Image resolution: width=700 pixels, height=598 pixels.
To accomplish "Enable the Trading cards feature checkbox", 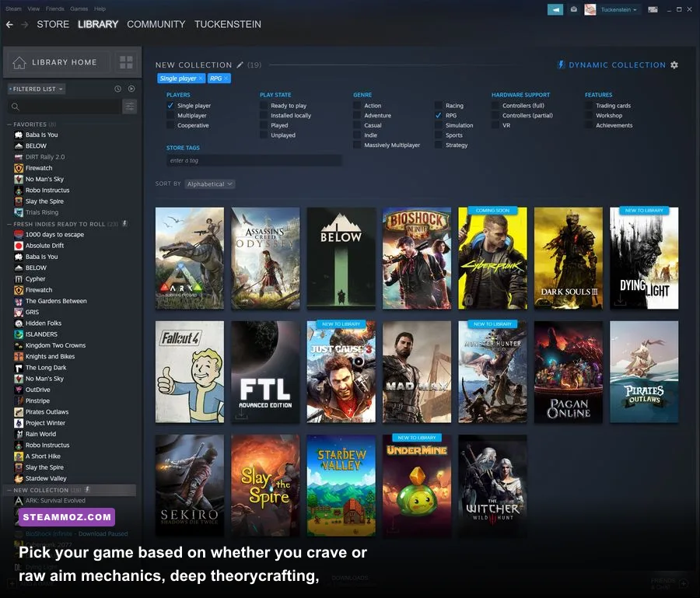I will tap(589, 106).
